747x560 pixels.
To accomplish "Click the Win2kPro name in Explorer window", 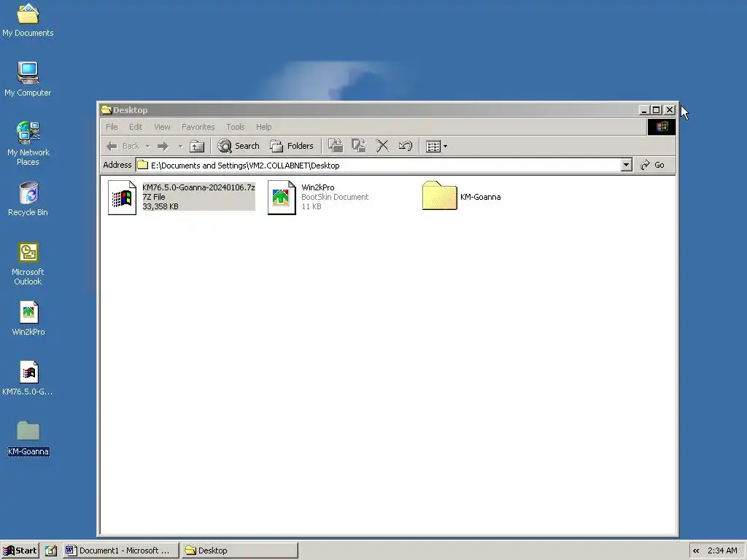I will (x=318, y=187).
